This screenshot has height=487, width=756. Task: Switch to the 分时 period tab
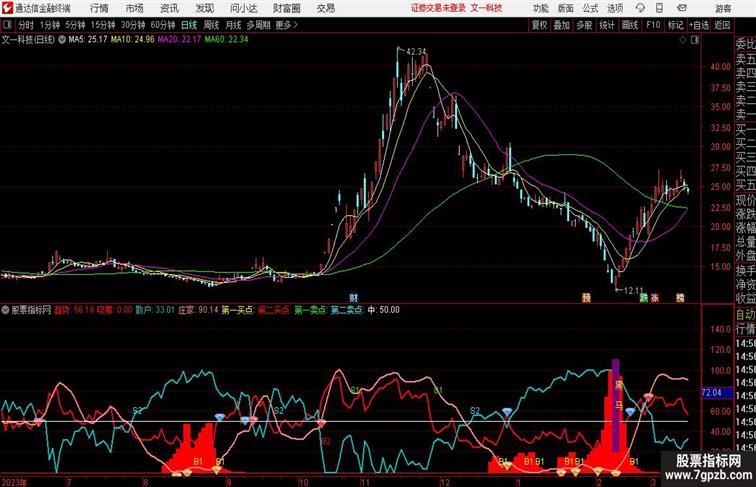tap(26, 25)
